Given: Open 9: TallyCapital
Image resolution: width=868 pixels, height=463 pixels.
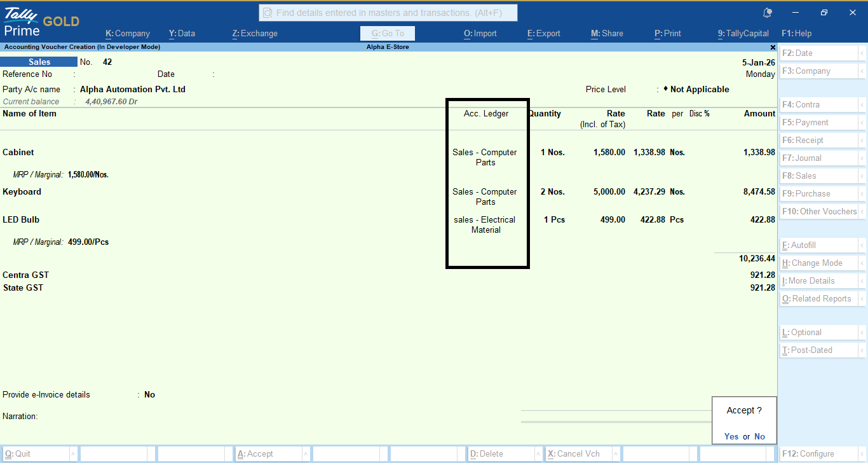Looking at the screenshot, I should (x=743, y=34).
